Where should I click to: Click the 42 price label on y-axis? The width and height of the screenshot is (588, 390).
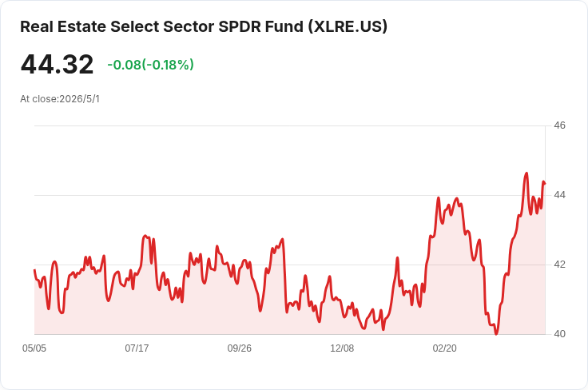(x=559, y=265)
